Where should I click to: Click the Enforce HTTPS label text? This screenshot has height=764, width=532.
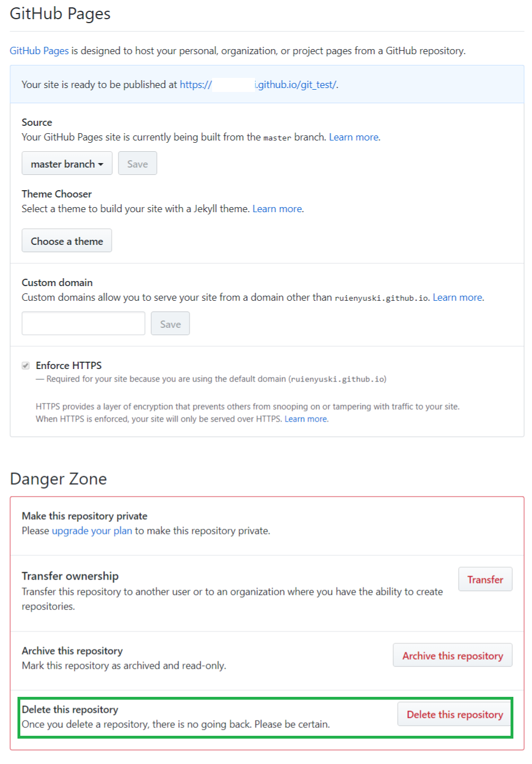[69, 366]
